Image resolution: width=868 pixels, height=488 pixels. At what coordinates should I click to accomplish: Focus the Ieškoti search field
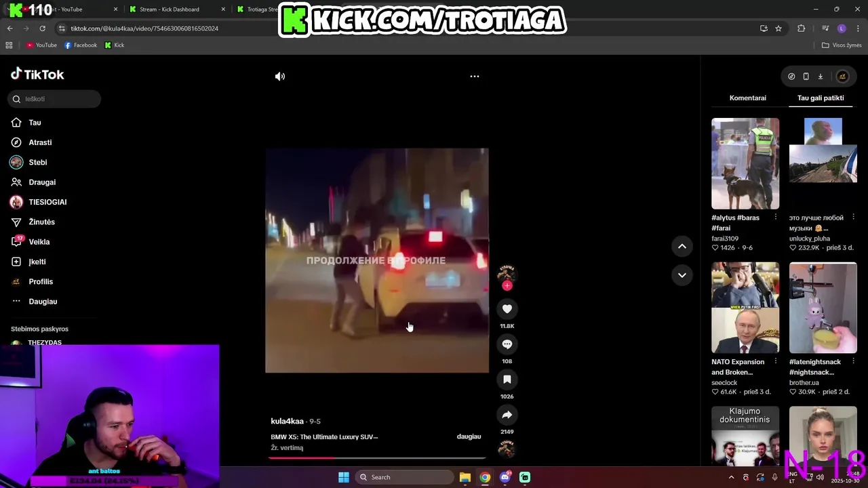coord(54,99)
